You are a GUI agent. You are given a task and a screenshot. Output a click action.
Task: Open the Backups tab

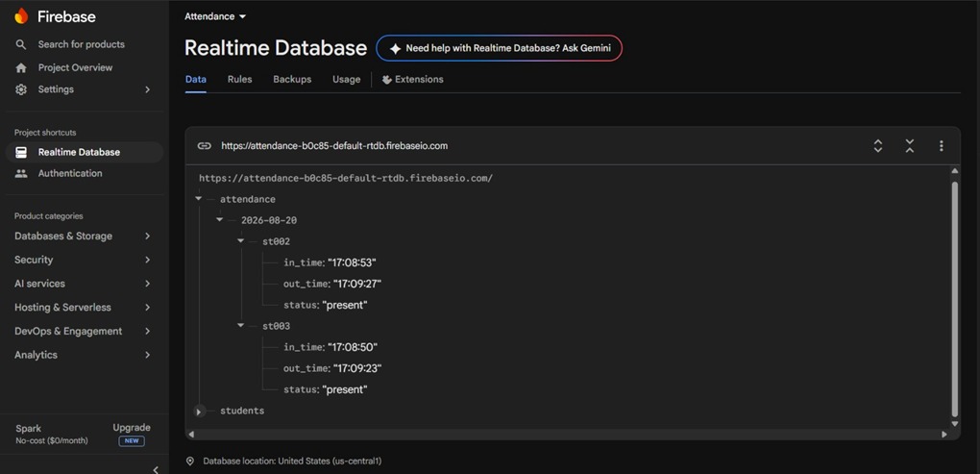pos(292,80)
